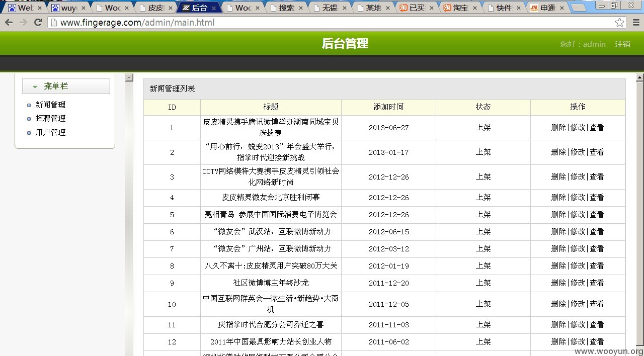Click title 亮相青岛 参展中国国际消费电子博览会
The image size is (644, 356).
point(271,214)
